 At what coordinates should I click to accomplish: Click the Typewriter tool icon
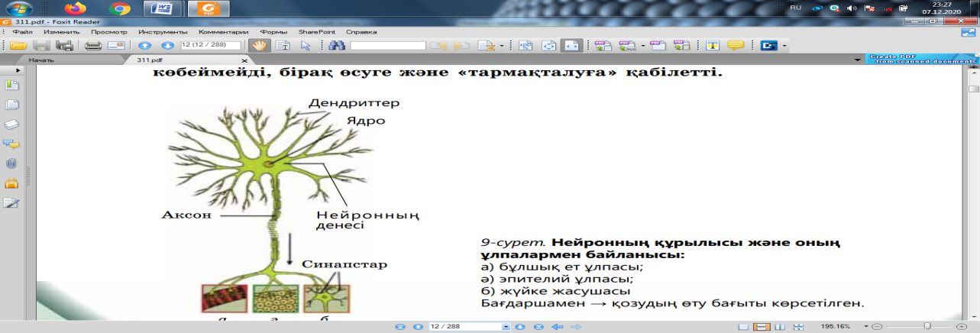click(712, 46)
